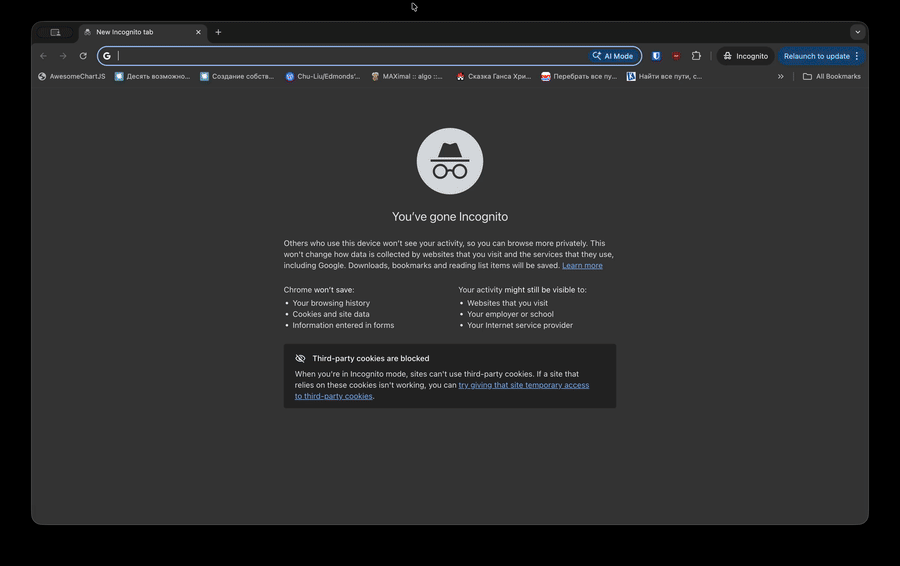Open the Перебрать все пу... bookmark

click(579, 76)
